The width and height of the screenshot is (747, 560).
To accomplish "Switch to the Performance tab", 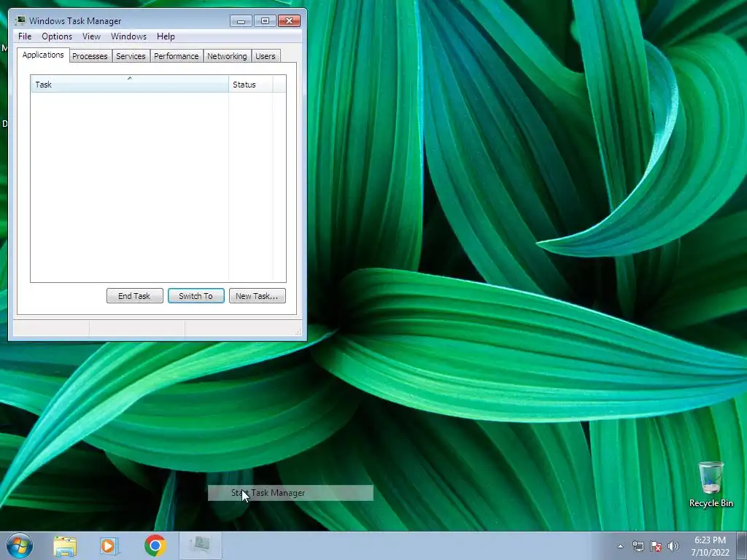I will tap(177, 56).
